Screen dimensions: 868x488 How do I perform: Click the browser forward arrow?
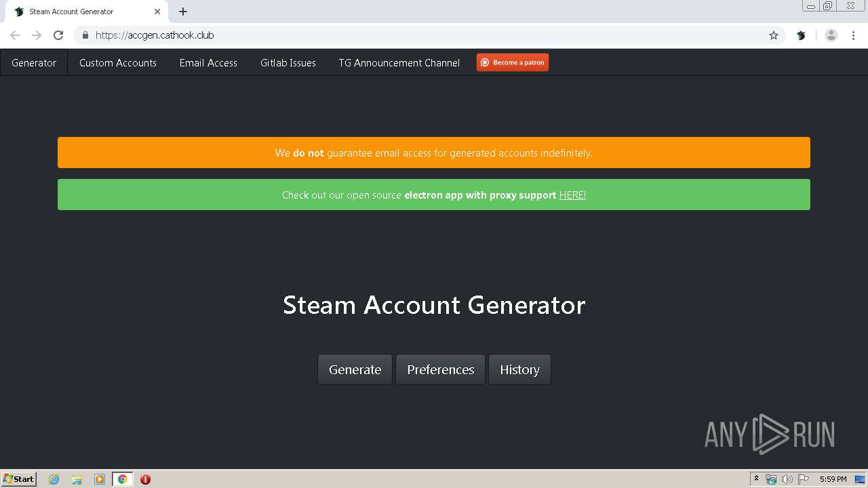pyautogui.click(x=37, y=35)
